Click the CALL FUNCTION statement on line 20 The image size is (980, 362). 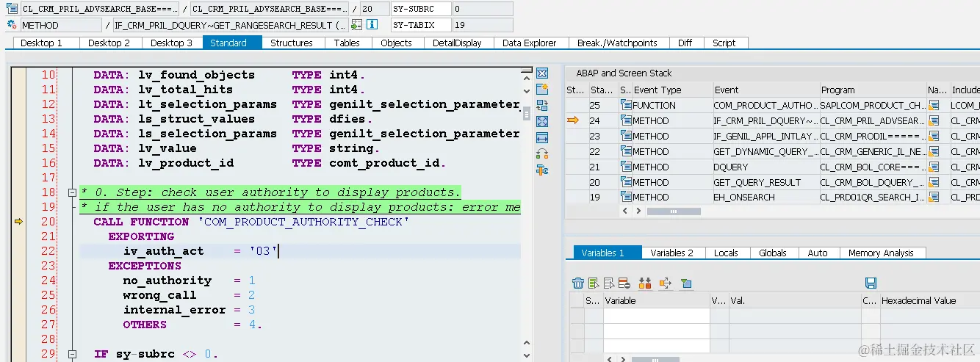tap(251, 222)
